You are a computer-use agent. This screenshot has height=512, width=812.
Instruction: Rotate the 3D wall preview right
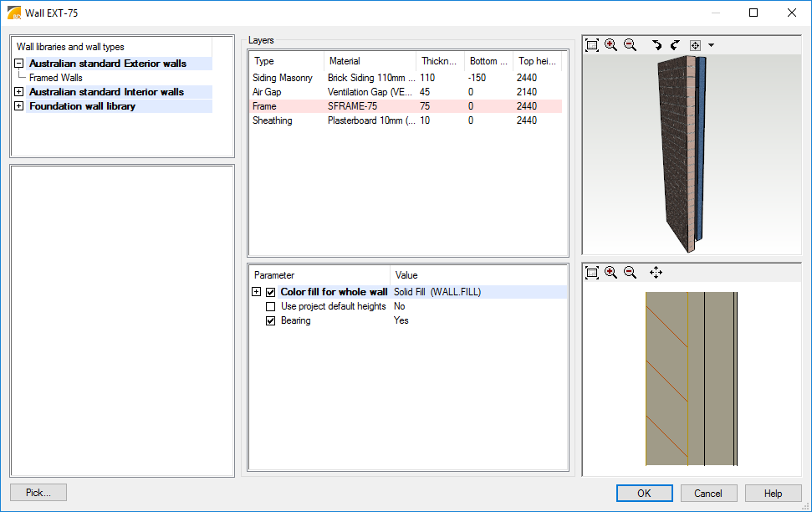pos(675,45)
